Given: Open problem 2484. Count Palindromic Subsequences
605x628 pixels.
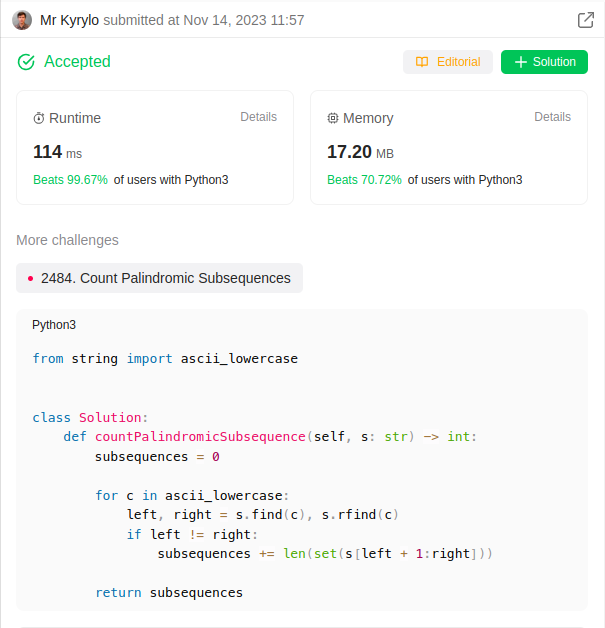Looking at the screenshot, I should coord(165,279).
